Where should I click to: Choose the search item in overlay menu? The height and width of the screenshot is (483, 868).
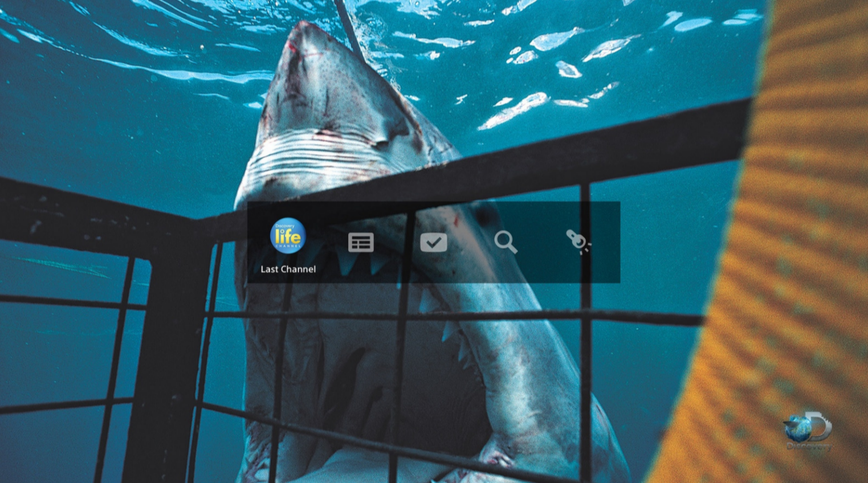pyautogui.click(x=506, y=242)
